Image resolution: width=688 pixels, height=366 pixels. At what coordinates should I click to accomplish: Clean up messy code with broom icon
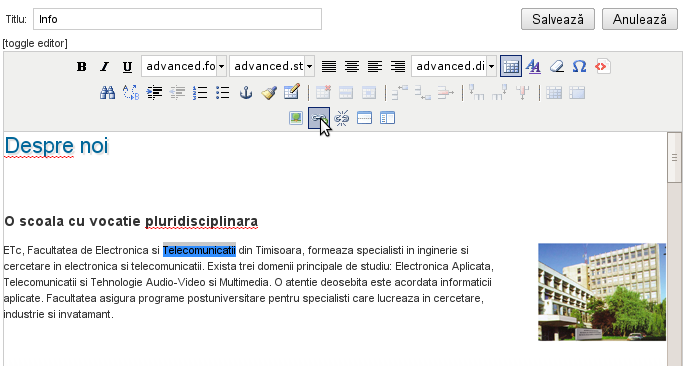tap(269, 93)
